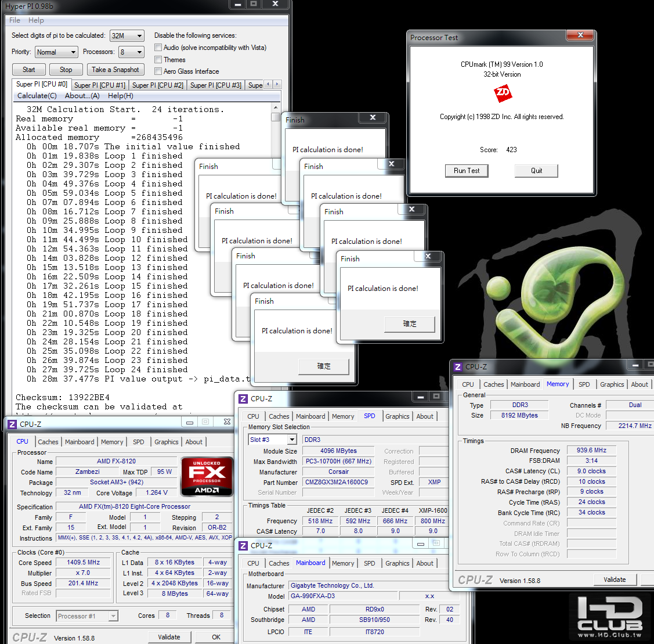Switch to Super PI [CPU #3] tab

pos(216,85)
